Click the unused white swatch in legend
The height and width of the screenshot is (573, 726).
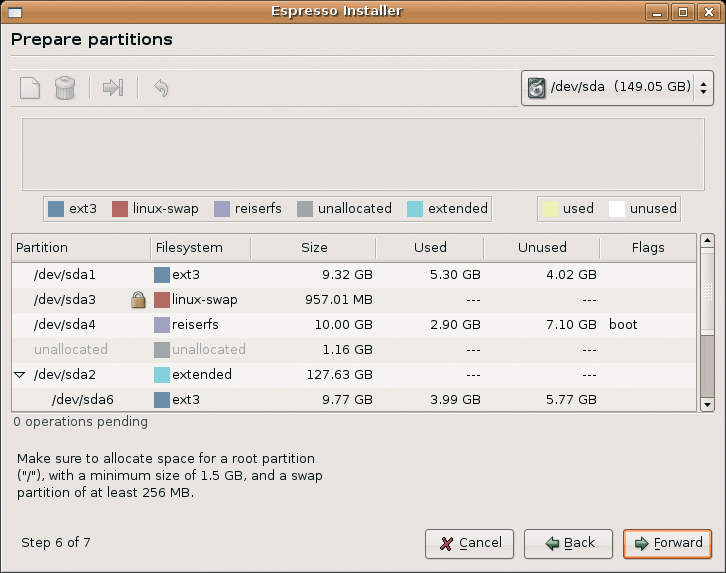(x=617, y=209)
